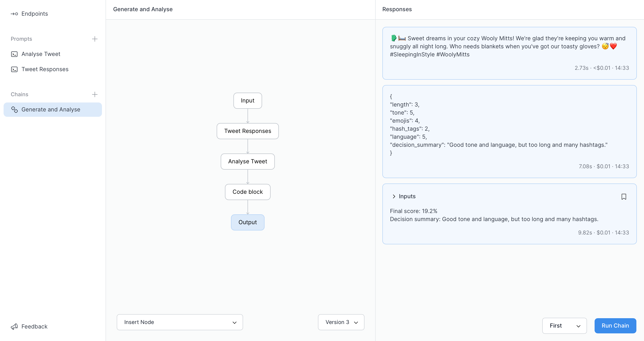Screen dimensions: 644x341
Task: Click the Decision summary output line
Action: (x=494, y=219)
